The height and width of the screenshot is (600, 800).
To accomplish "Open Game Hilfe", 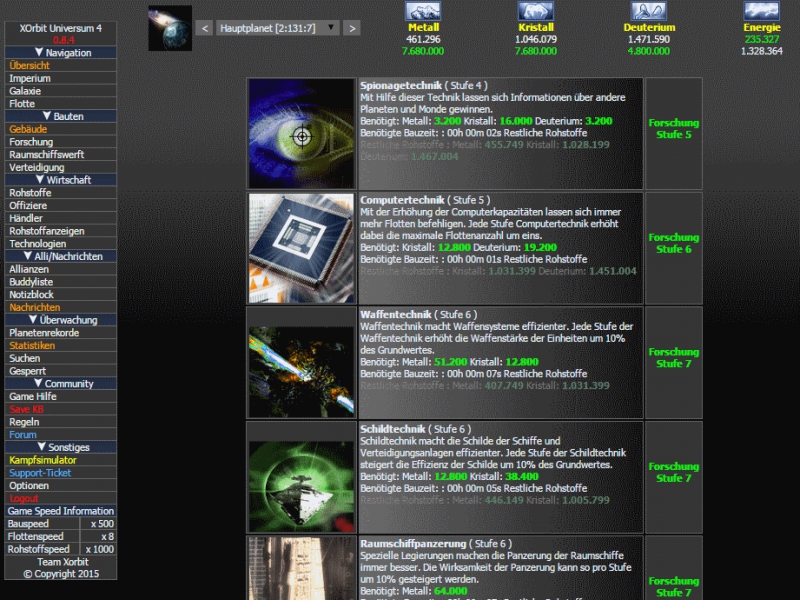I will click(x=33, y=396).
